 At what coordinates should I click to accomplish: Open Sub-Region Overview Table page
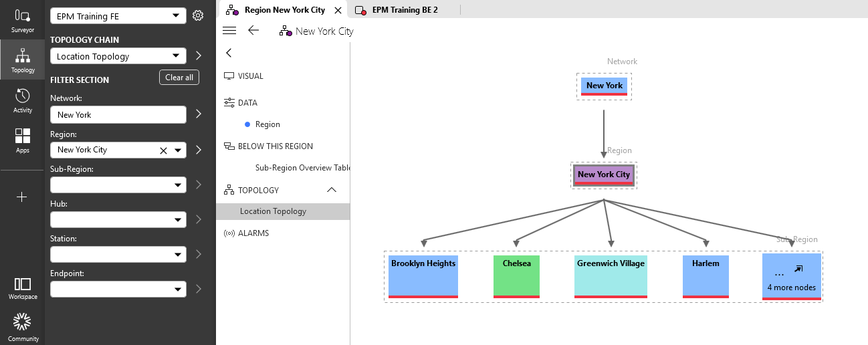(302, 168)
